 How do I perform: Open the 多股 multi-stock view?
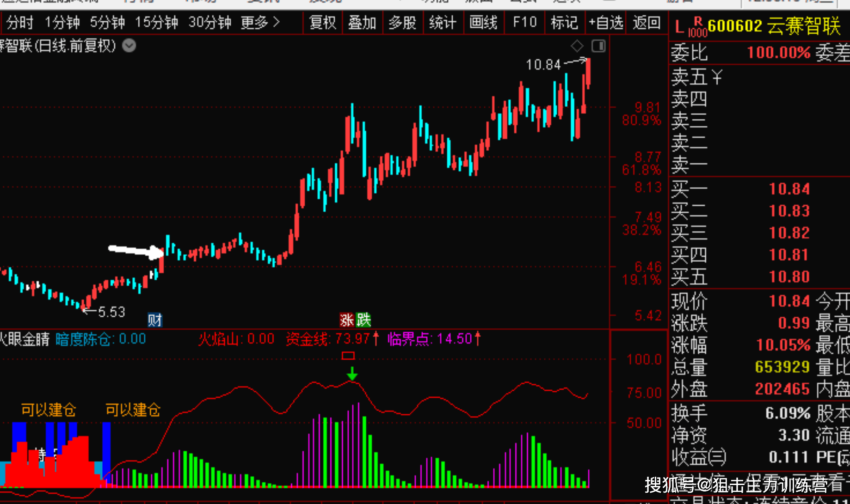tap(402, 22)
